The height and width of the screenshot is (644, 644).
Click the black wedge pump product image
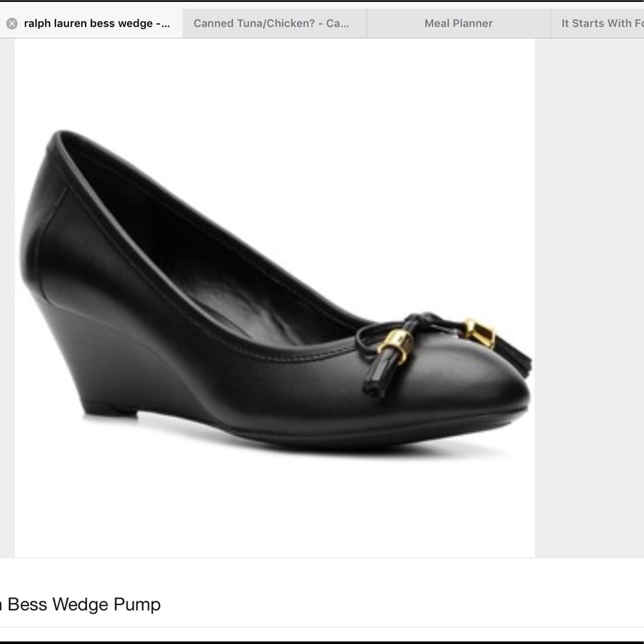coord(275,298)
